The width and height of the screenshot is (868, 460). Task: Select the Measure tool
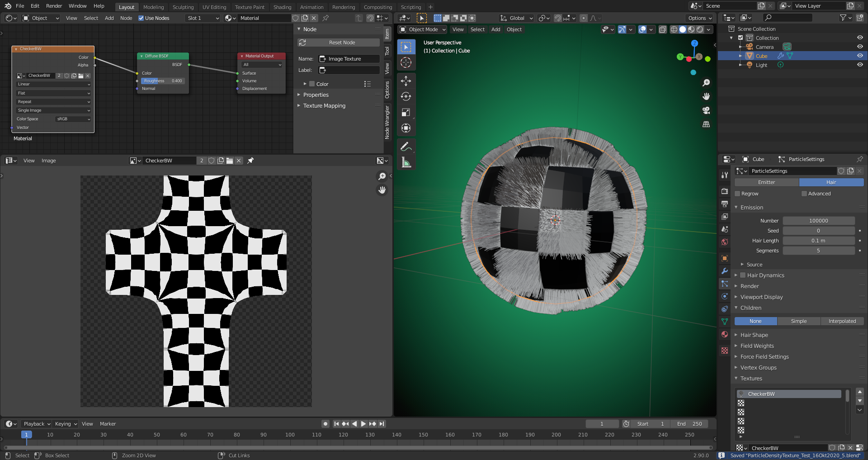tap(406, 162)
